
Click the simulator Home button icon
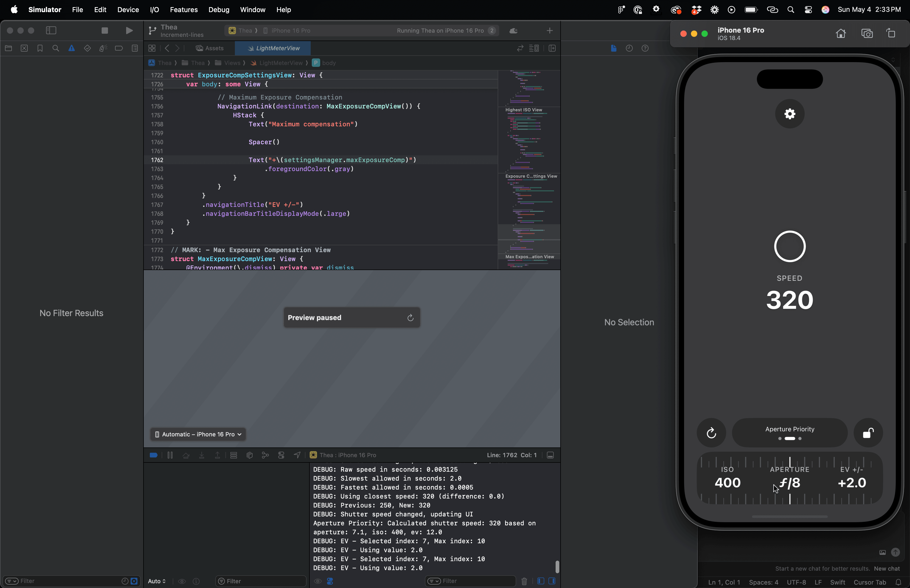tap(840, 34)
